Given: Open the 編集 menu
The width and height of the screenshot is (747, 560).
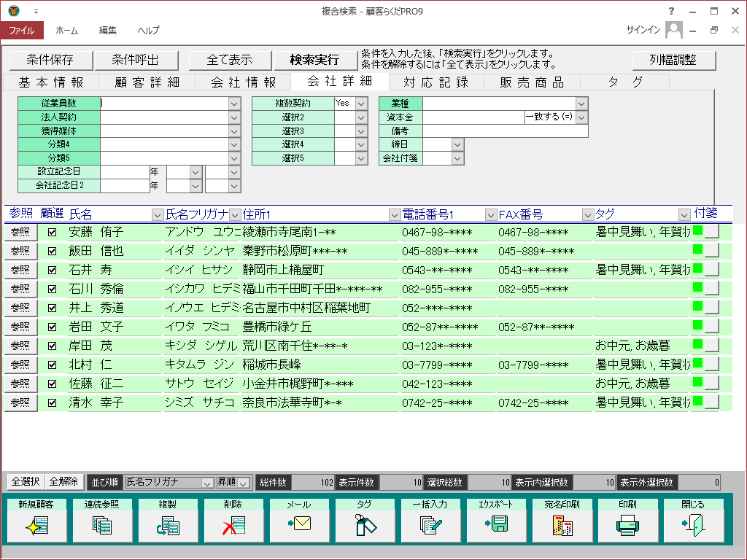Looking at the screenshot, I should point(108,30).
